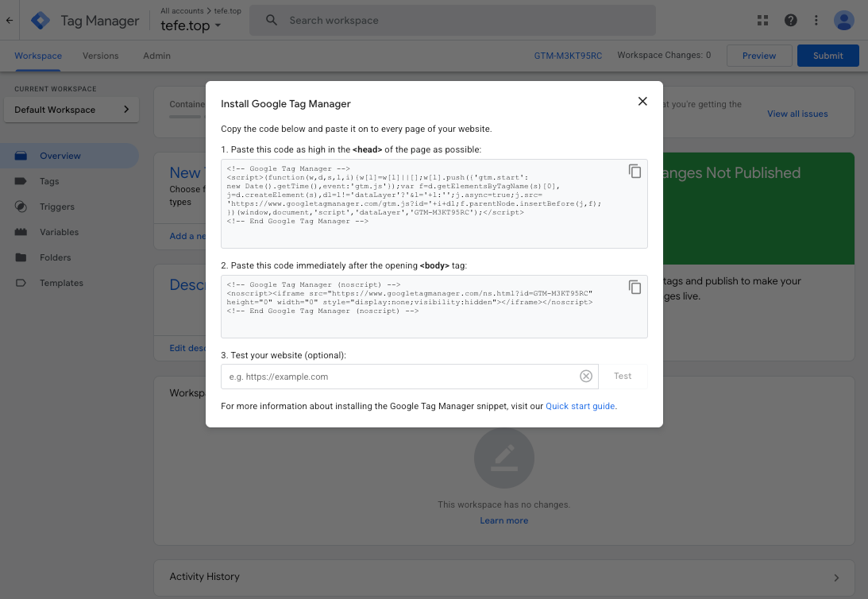Click the Preview button
The image size is (868, 599).
pos(759,56)
